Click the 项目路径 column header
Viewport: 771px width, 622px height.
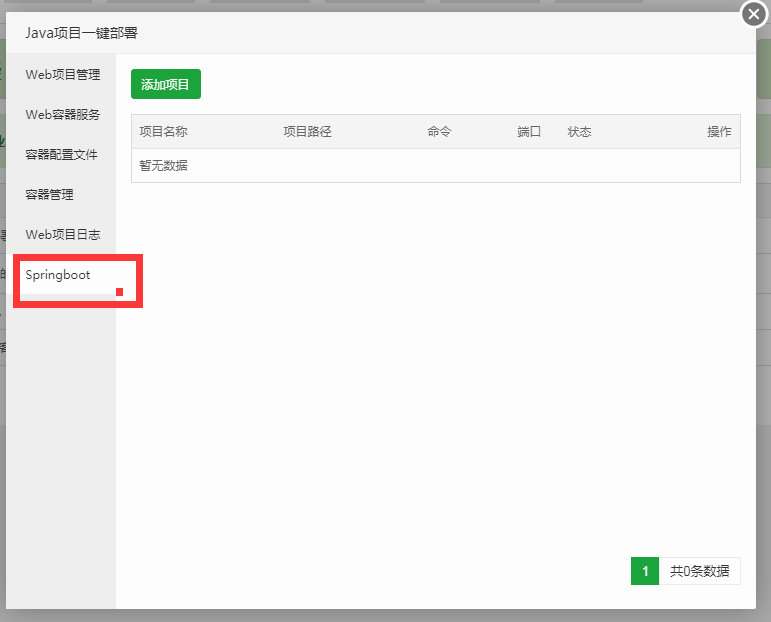tap(307, 131)
